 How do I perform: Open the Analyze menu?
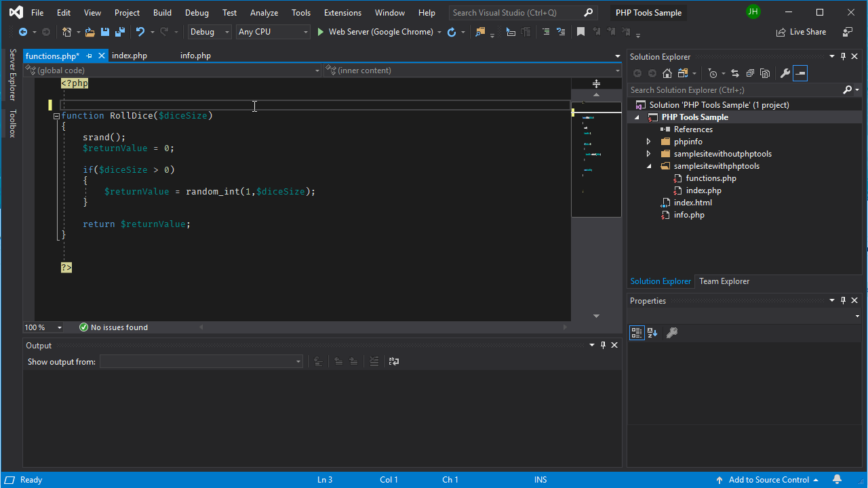point(264,12)
